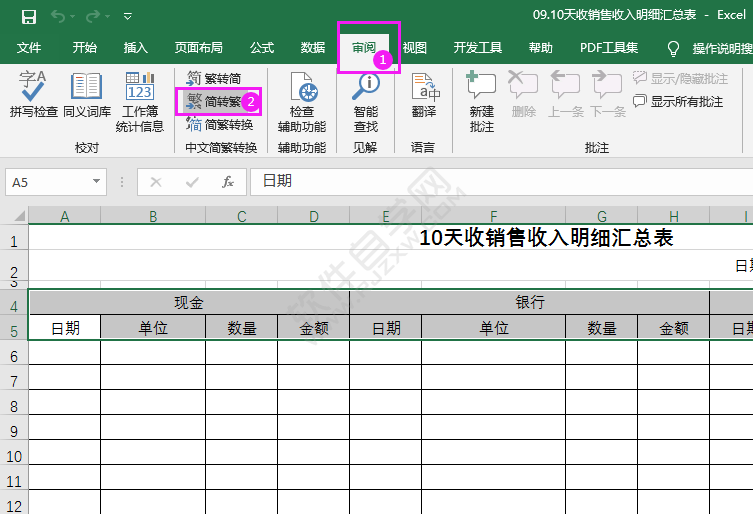Add a comment with 新建批注
This screenshot has width=753, height=514.
pos(482,101)
